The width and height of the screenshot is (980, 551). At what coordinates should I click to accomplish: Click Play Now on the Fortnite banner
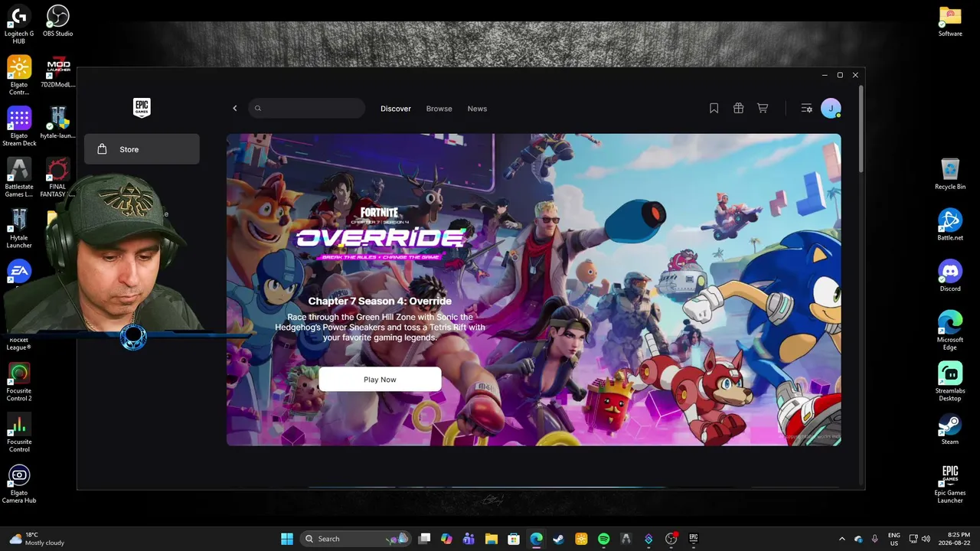click(380, 380)
